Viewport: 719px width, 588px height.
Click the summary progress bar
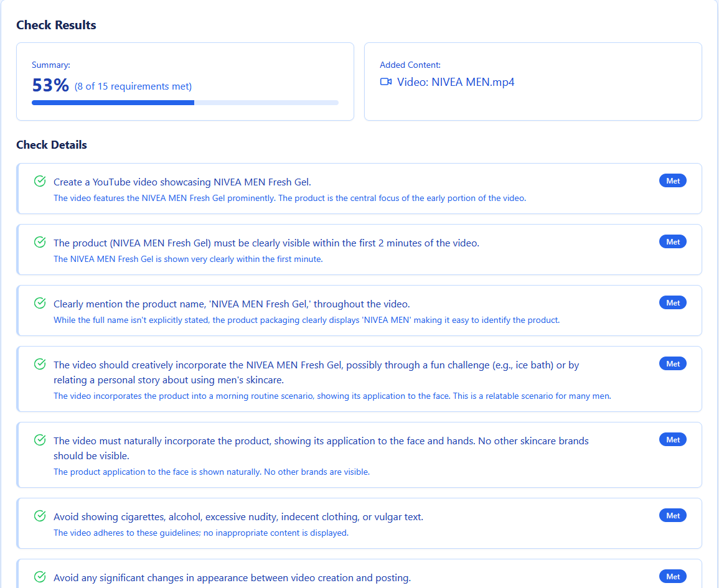186,103
